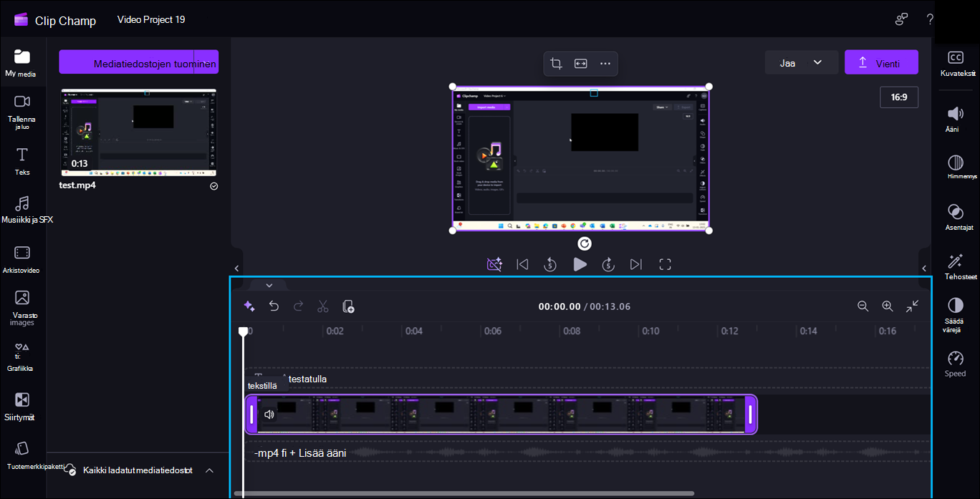This screenshot has width=980, height=499.
Task: Zoom in the timeline
Action: 888,306
